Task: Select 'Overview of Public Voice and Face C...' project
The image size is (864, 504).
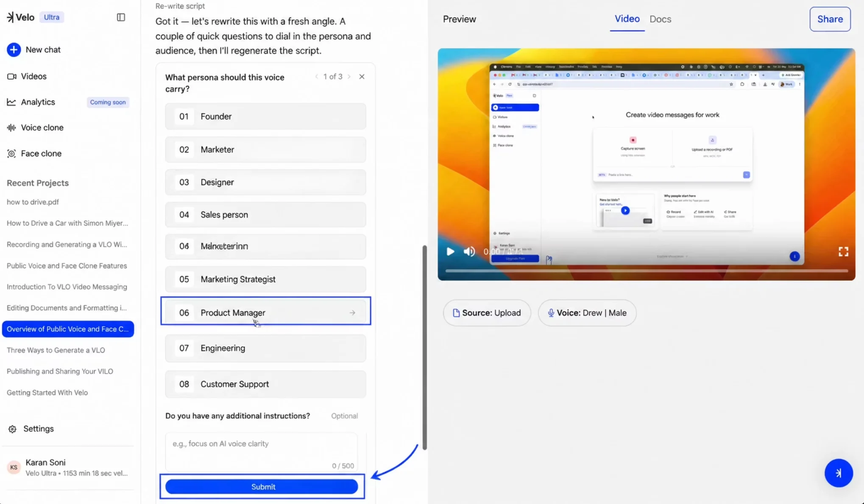Action: pyautogui.click(x=68, y=329)
